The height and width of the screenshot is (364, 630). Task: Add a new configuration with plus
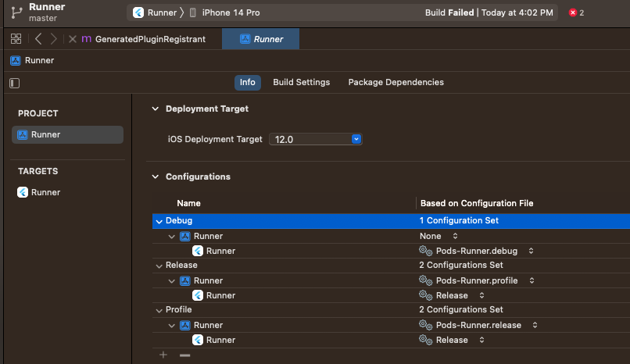(x=163, y=355)
